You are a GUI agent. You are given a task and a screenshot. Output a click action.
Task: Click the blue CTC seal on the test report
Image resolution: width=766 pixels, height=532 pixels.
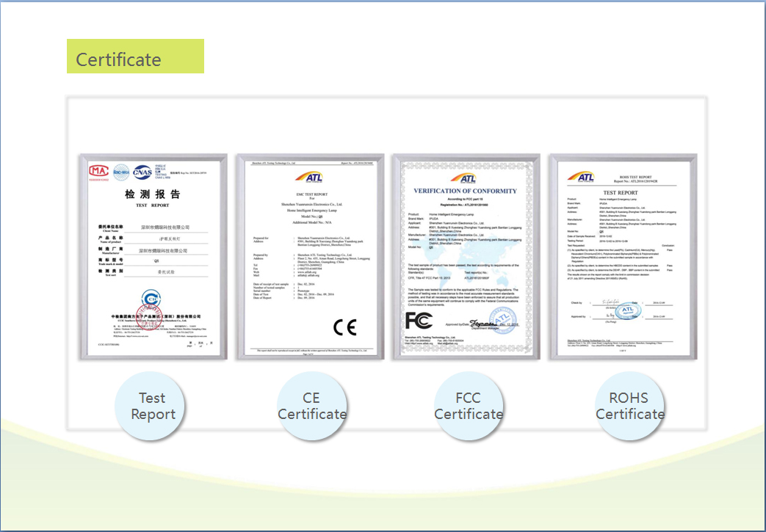151,298
